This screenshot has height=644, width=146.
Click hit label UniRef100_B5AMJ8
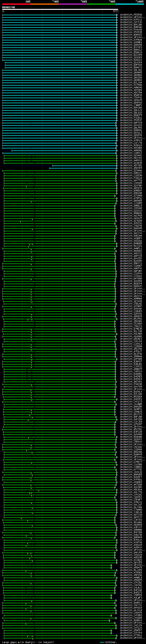pyautogui.click(x=131, y=95)
